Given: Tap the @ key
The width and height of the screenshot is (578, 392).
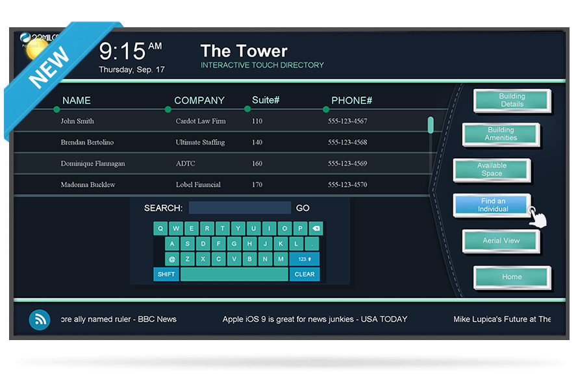Looking at the screenshot, I should click(172, 259).
